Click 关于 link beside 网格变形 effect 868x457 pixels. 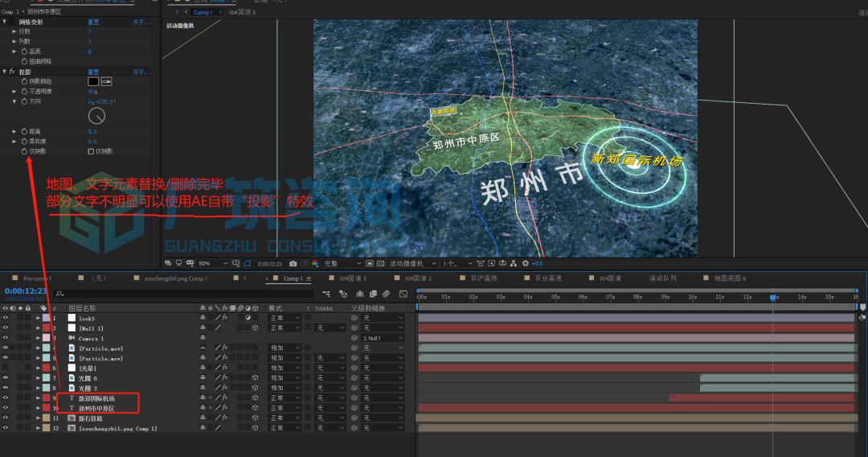pyautogui.click(x=141, y=23)
